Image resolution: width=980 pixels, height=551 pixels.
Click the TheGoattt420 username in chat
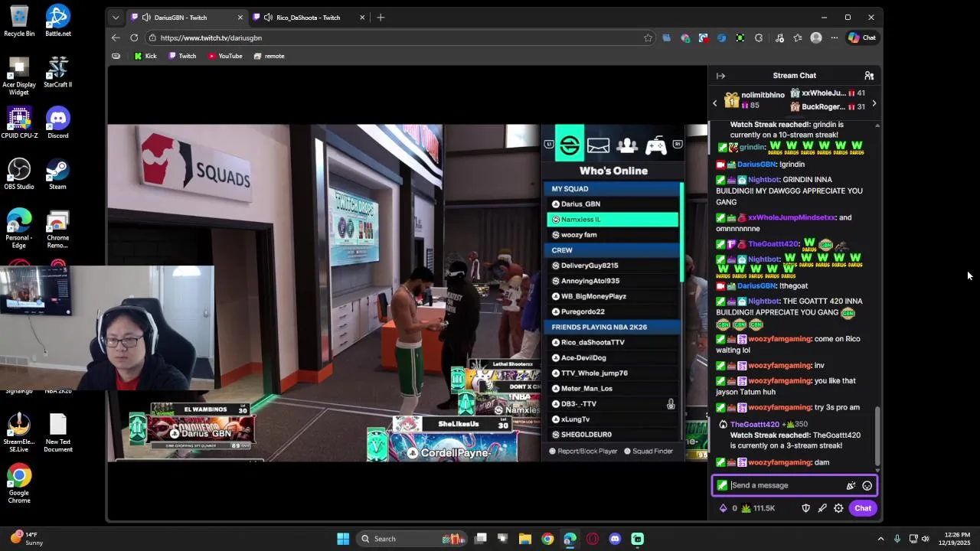point(773,244)
